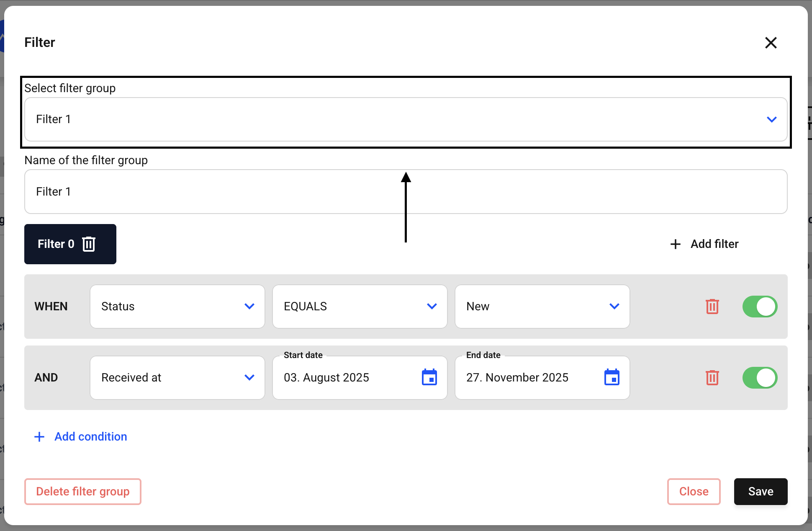Select the Filter 0 tab

[x=56, y=244]
